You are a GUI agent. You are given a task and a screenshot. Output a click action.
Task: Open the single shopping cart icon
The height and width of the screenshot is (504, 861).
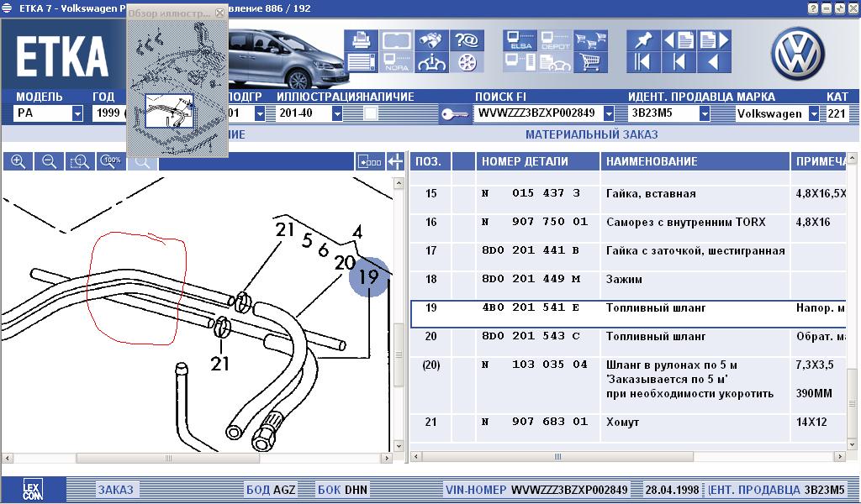click(590, 62)
